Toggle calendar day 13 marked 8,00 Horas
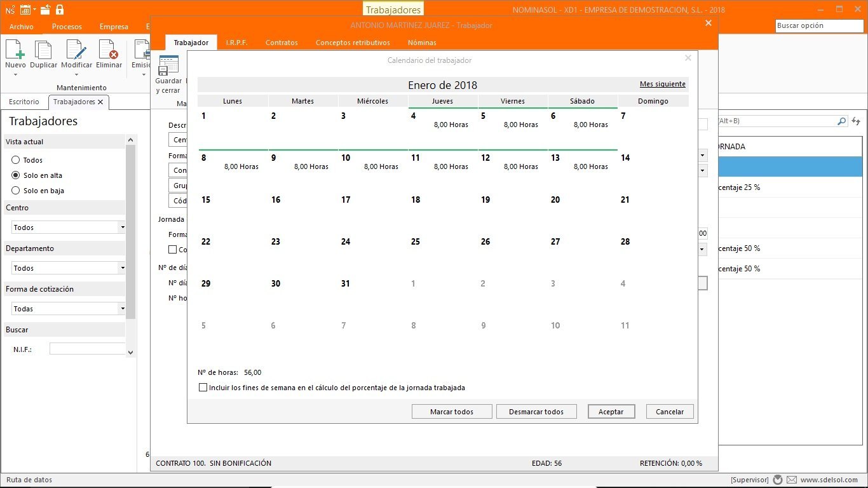Screen dimensions: 868x488 [x=582, y=170]
